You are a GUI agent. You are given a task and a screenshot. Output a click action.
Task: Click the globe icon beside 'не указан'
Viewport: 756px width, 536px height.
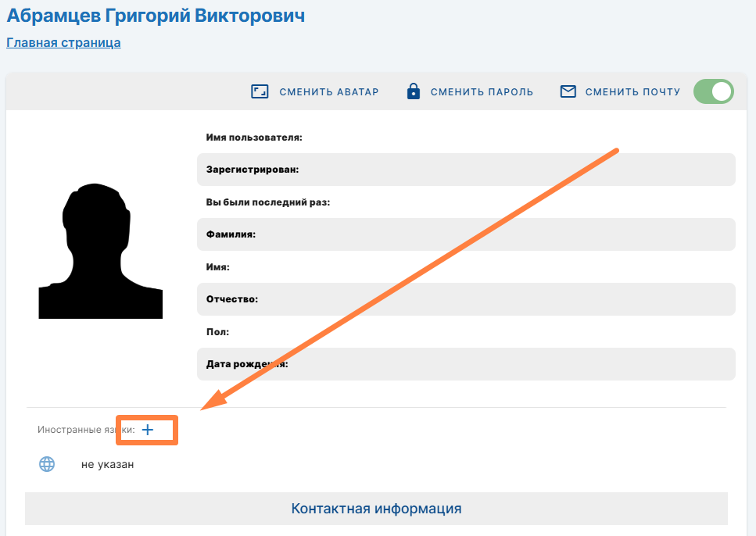coord(47,464)
